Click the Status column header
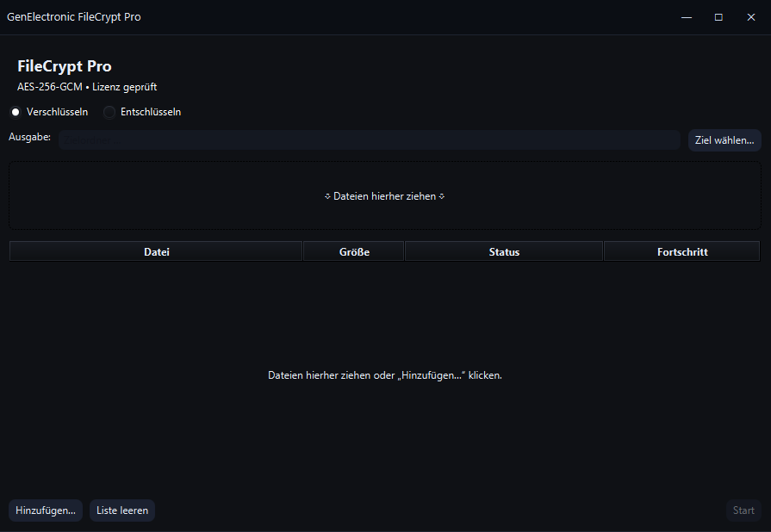This screenshot has height=532, width=771. click(x=504, y=251)
